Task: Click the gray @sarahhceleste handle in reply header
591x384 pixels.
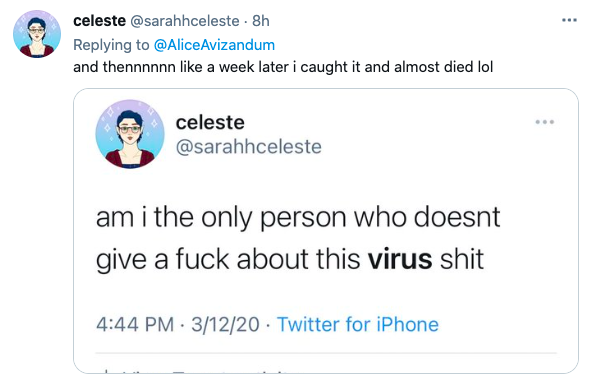Action: pos(185,21)
